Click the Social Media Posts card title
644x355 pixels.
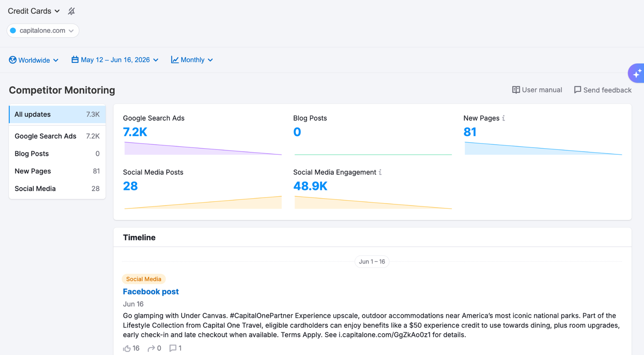tap(153, 172)
